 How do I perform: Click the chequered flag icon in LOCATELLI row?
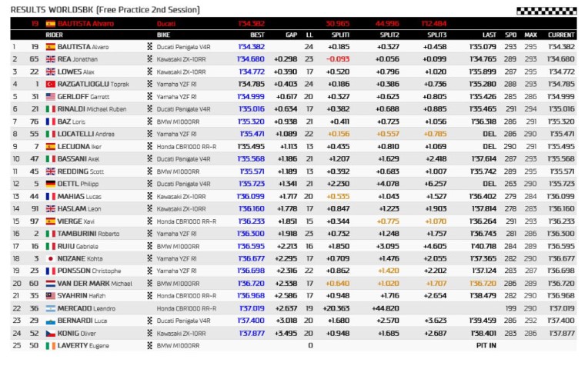click(149, 133)
